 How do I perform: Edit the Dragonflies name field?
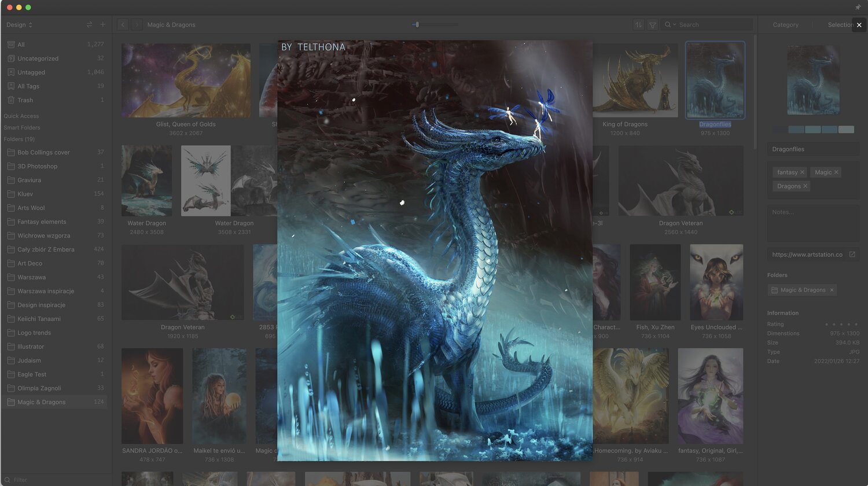coord(813,149)
